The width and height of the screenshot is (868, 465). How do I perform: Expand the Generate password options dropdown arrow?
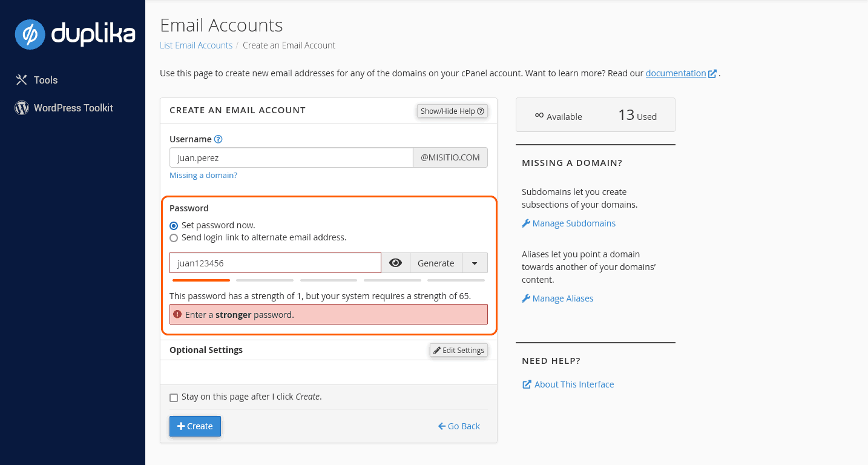pos(475,263)
